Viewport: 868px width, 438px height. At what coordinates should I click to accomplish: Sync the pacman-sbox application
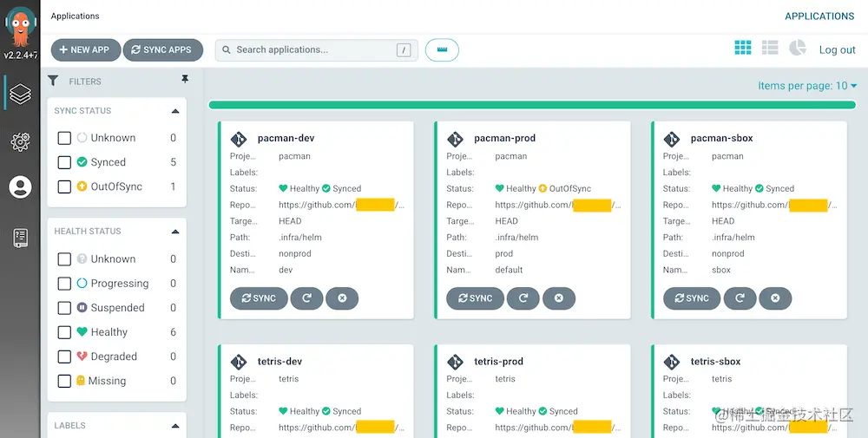(x=692, y=298)
